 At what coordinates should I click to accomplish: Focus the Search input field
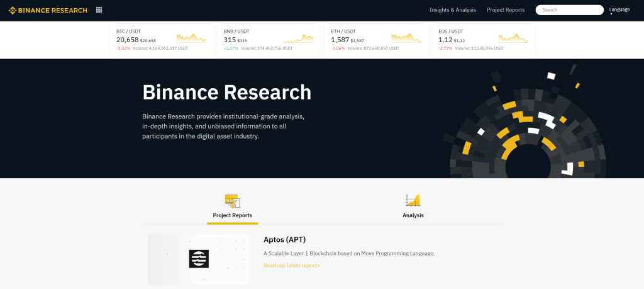click(569, 10)
